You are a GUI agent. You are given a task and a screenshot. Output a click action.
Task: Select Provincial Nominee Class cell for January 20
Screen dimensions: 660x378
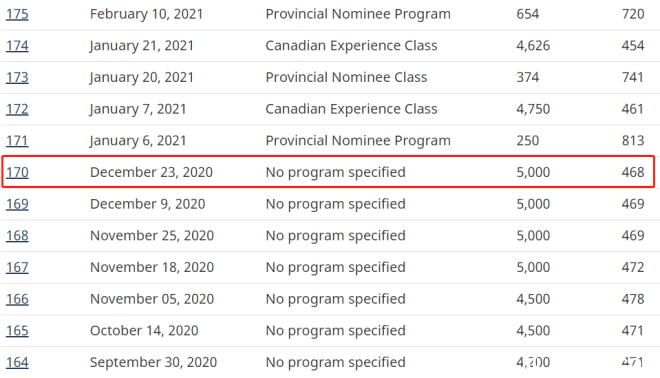point(346,77)
